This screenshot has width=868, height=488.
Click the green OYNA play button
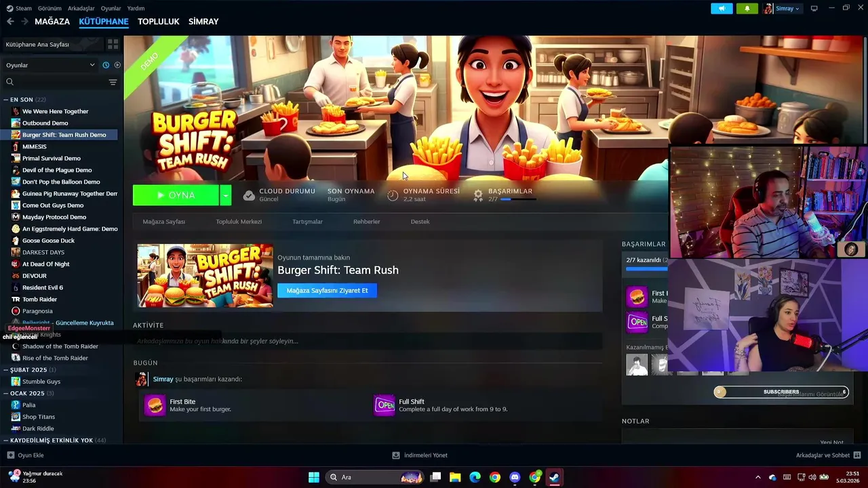tap(176, 195)
